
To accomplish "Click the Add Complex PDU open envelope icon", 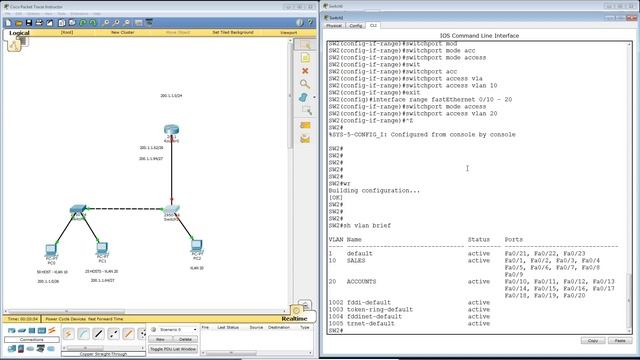I will pyautogui.click(x=305, y=139).
